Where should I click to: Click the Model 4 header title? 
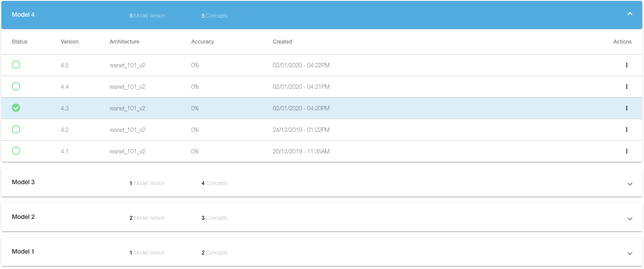[23, 15]
